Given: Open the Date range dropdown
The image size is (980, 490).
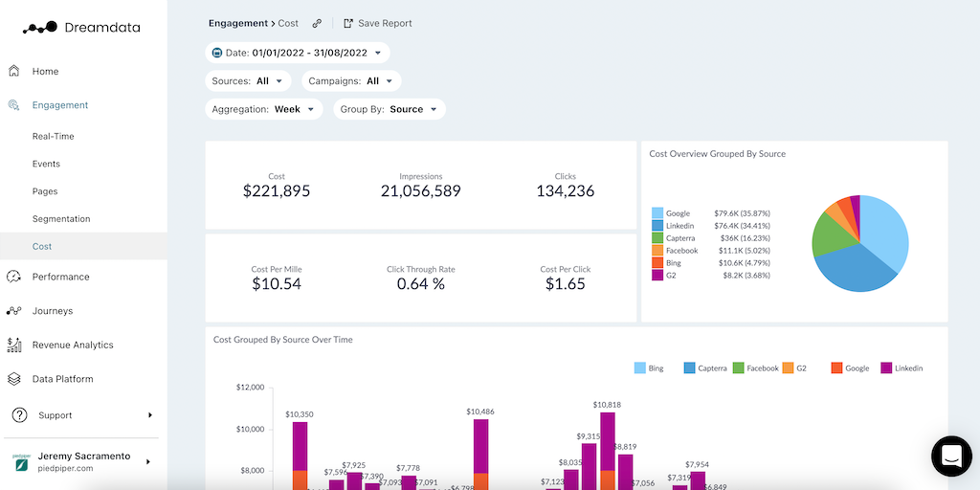Looking at the screenshot, I should coord(297,53).
